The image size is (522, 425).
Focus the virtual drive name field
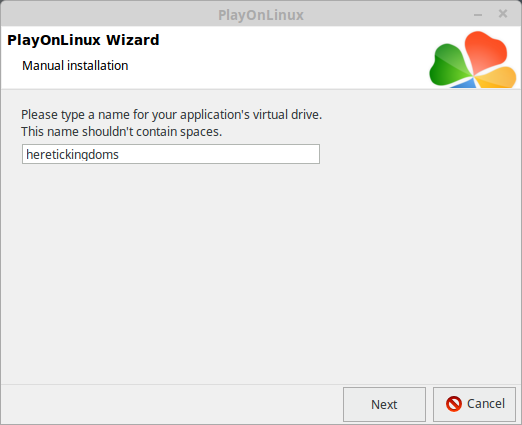click(171, 154)
